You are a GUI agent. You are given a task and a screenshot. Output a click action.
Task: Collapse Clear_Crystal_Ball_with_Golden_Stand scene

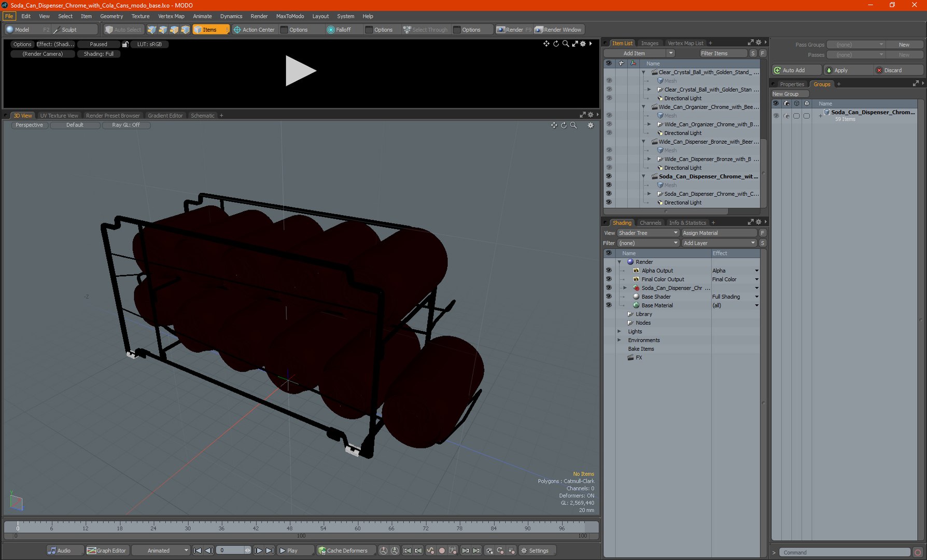pyautogui.click(x=643, y=72)
